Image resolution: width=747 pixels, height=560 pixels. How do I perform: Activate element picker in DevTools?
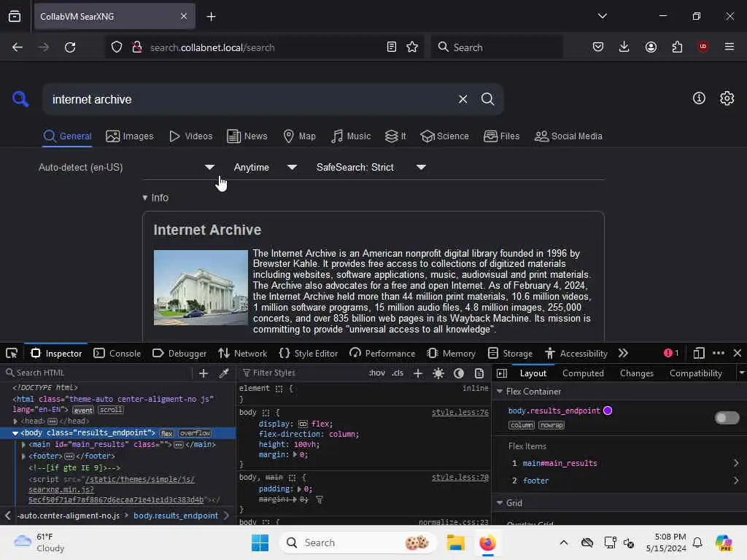pyautogui.click(x=12, y=353)
